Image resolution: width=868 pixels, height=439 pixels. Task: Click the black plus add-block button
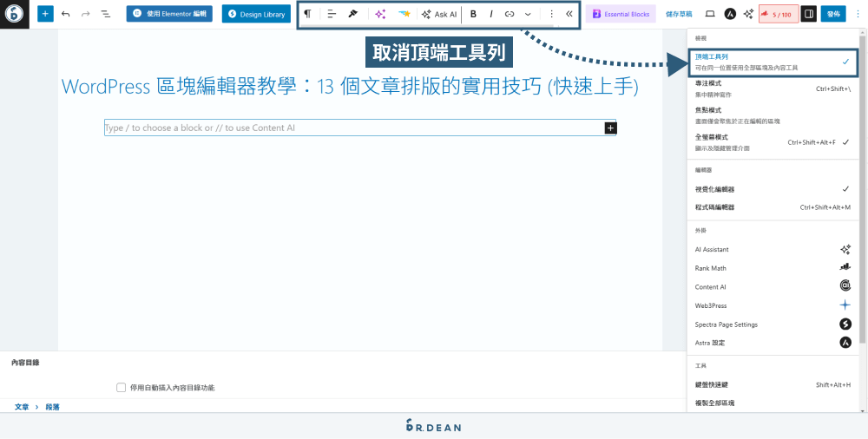tap(610, 128)
